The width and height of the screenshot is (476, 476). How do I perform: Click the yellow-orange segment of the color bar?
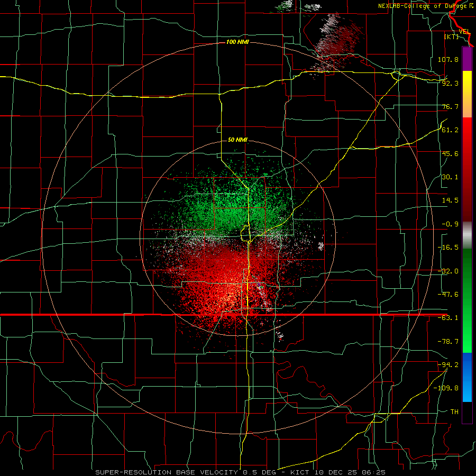pos(467,94)
